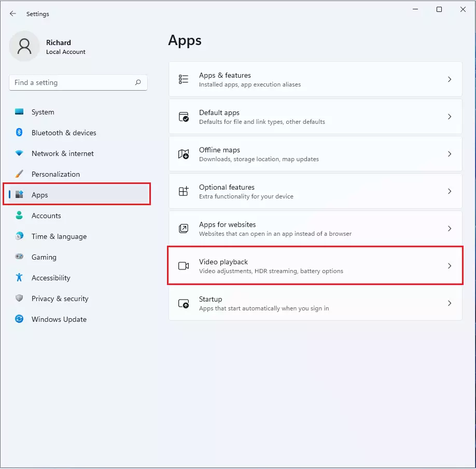Click the Offline maps icon
476x469 pixels.
coord(184,154)
